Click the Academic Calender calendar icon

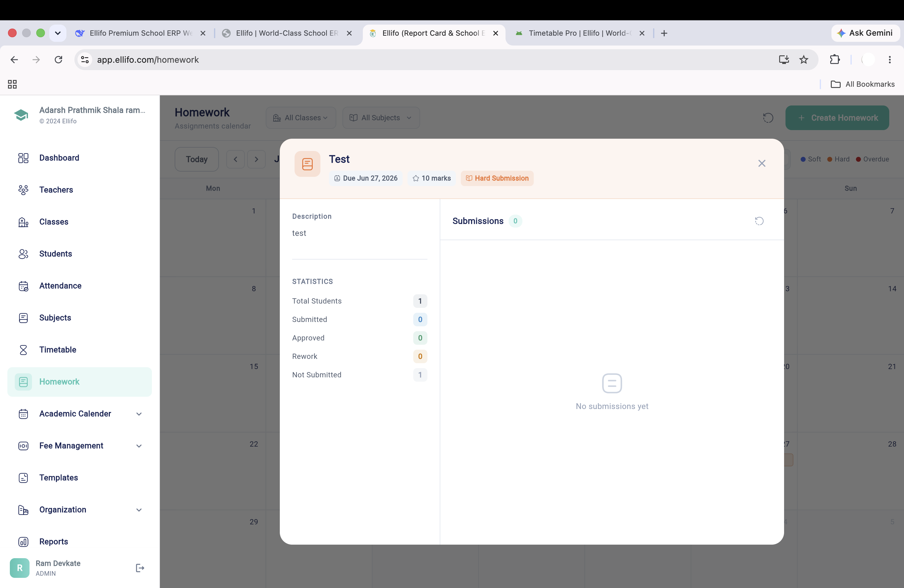[23, 414]
